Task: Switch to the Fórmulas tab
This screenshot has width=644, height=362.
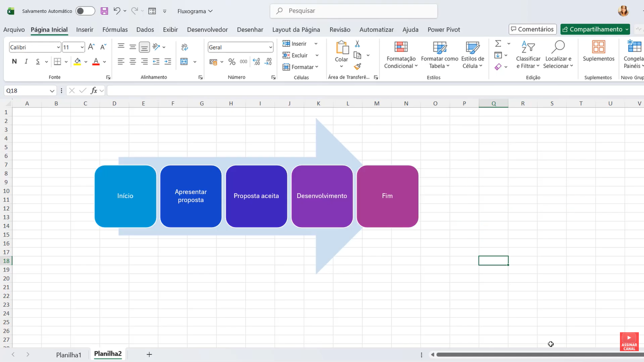Action: [x=115, y=29]
